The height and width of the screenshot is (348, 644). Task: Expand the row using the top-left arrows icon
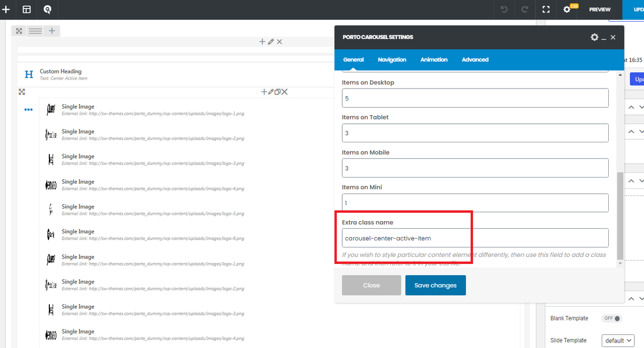pyautogui.click(x=19, y=31)
